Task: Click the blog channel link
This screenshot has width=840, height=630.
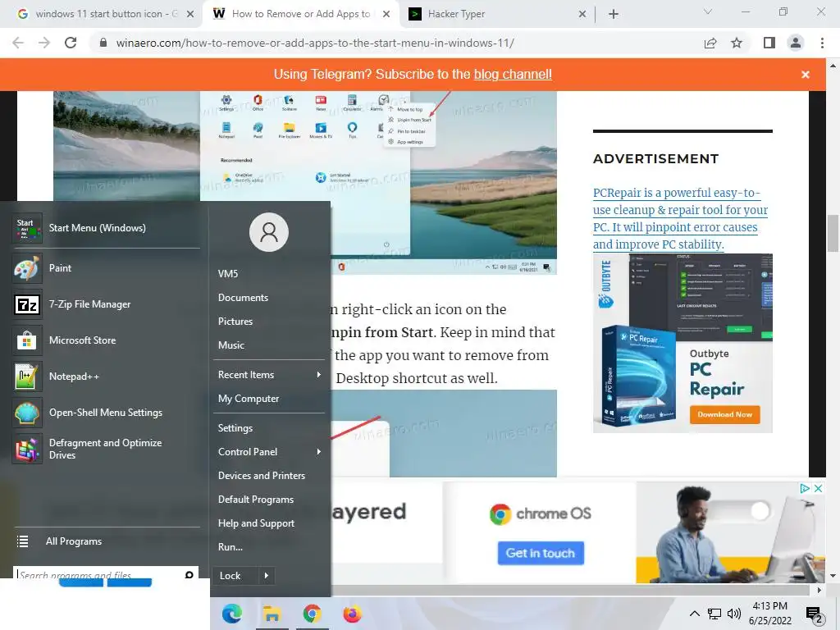Action: pos(513,75)
